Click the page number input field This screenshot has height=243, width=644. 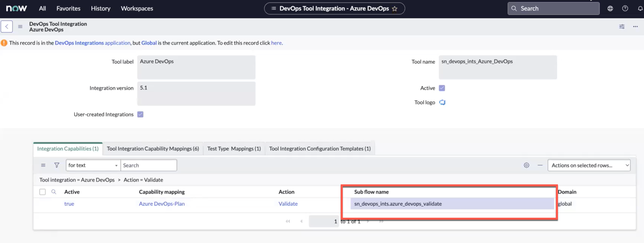[x=324, y=221]
